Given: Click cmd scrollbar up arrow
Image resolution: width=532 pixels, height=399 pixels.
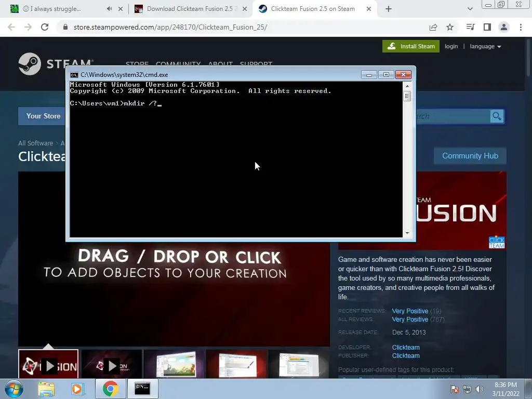Looking at the screenshot, I should coord(407,86).
